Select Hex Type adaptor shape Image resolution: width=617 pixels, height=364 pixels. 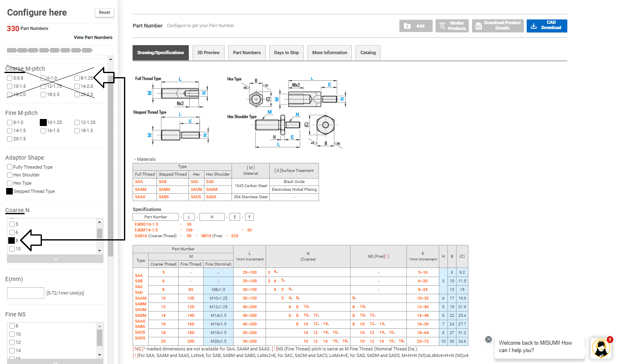10,183
